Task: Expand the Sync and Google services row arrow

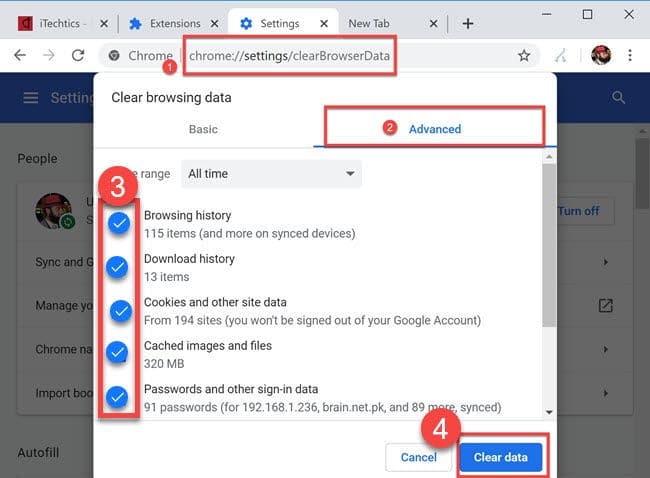Action: coord(606,262)
